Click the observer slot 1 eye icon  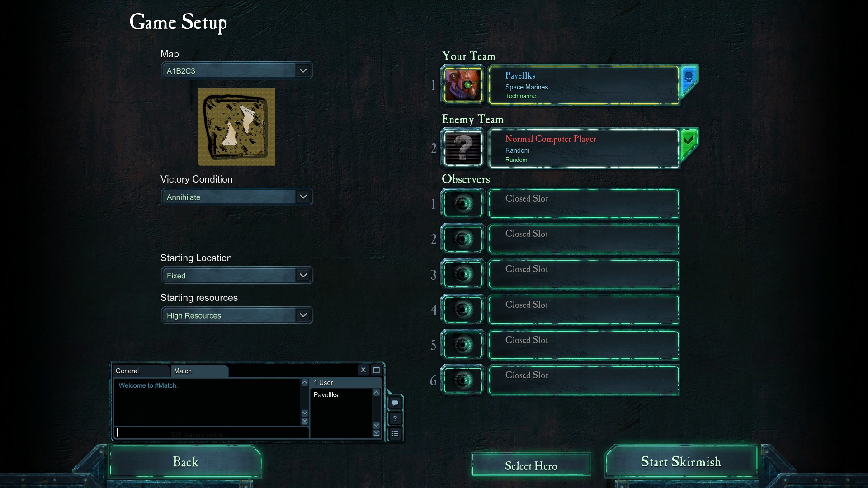462,204
